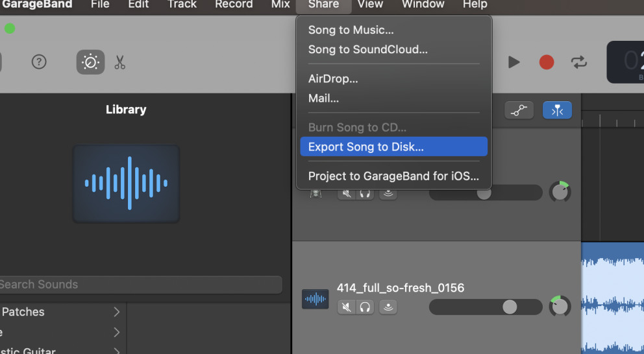Viewport: 644px width, 354px height.
Task: Open the Quick Help question mark button
Action: pyautogui.click(x=39, y=62)
